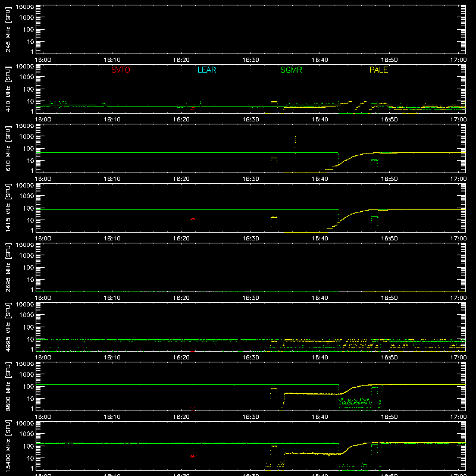Click the 10000 tick label on 245 MHz panel

[25, 7]
